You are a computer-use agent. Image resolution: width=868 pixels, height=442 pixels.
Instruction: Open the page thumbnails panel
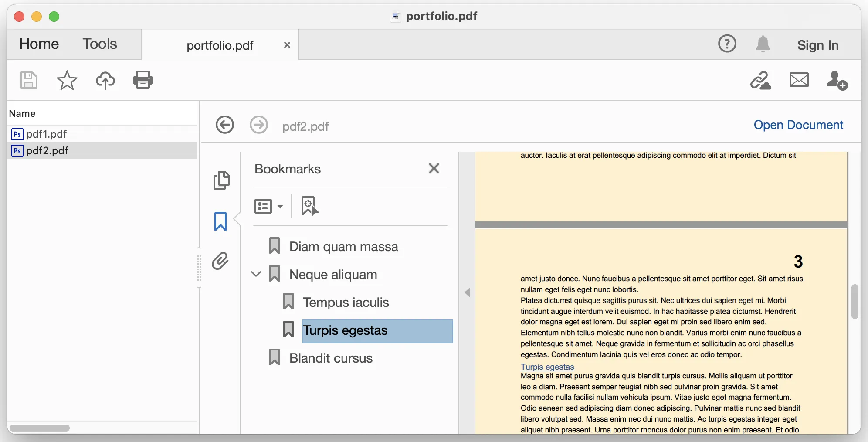click(x=221, y=180)
